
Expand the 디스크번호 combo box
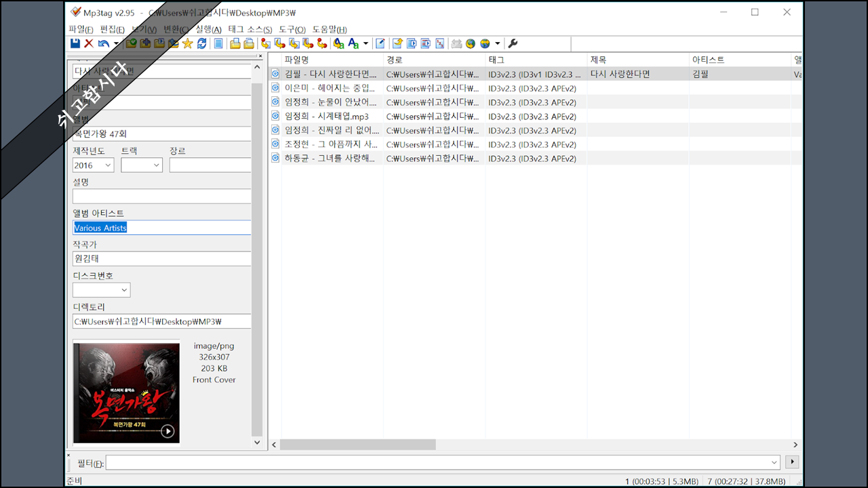click(124, 290)
